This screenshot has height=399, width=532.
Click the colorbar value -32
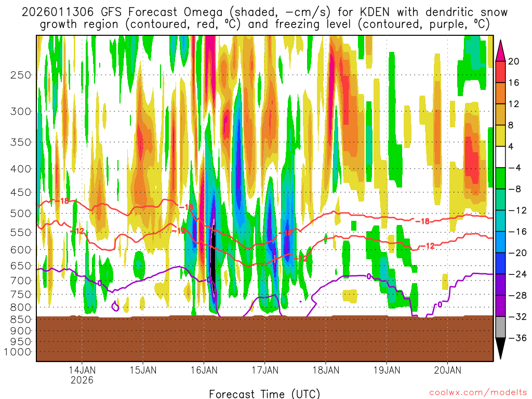pyautogui.click(x=517, y=317)
